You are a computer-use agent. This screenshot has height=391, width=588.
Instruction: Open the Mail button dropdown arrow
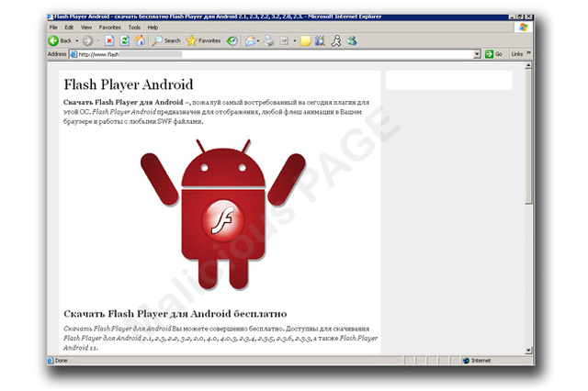pos(258,40)
